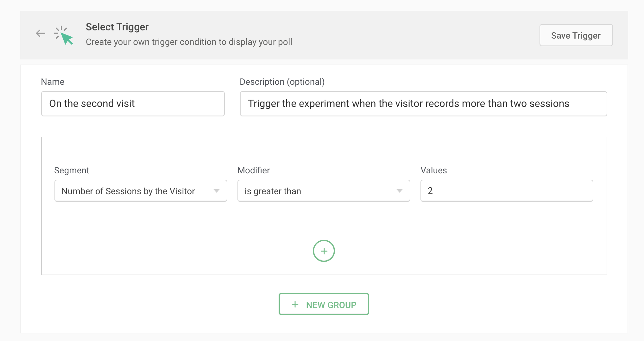Focus the Name field 'On the second visit'
Screen dimensions: 644x341
133,104
